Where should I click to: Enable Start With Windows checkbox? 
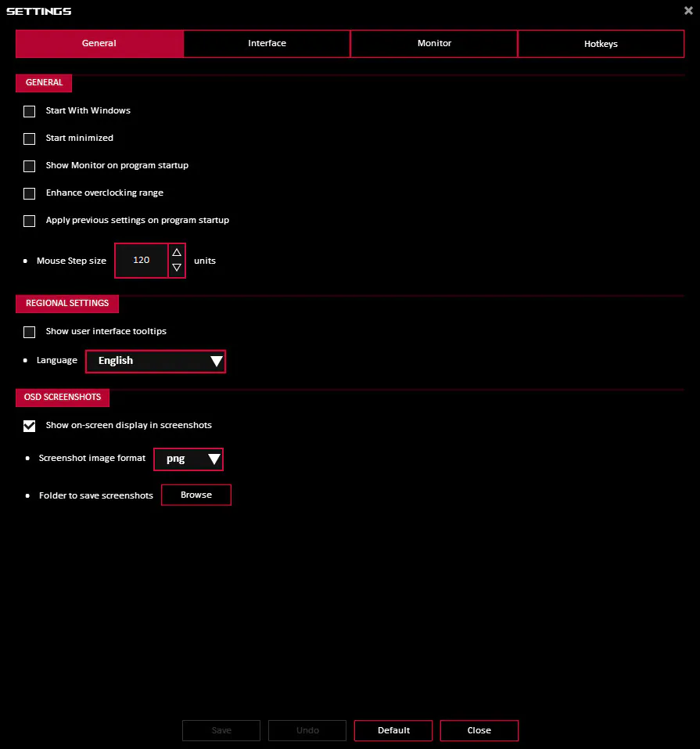[x=30, y=111]
